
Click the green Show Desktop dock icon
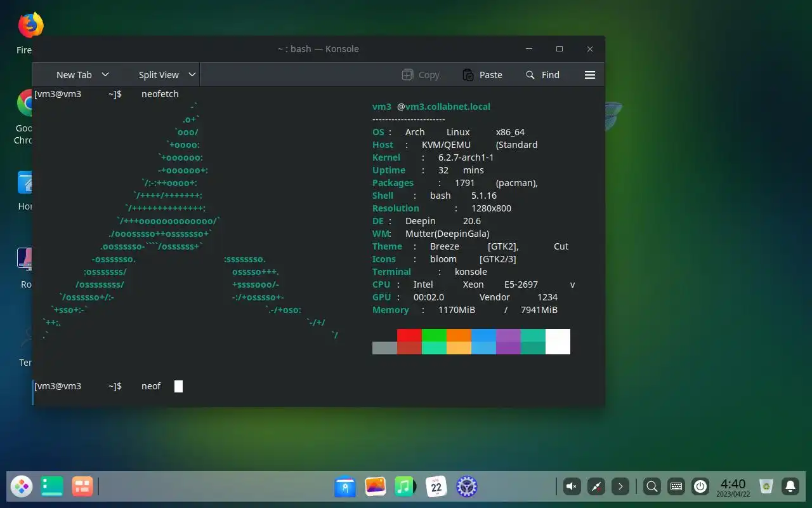point(52,487)
